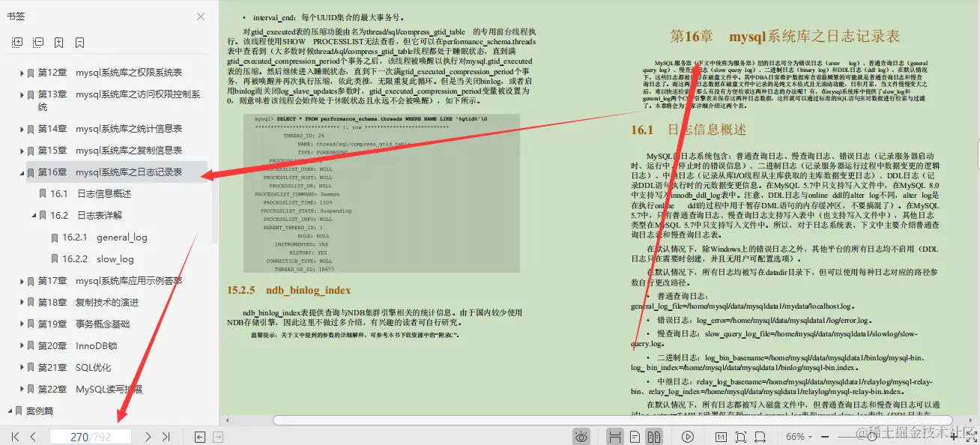This screenshot has width=980, height=445.
Task: Select fit-to-page view mode
Action: pos(741,436)
